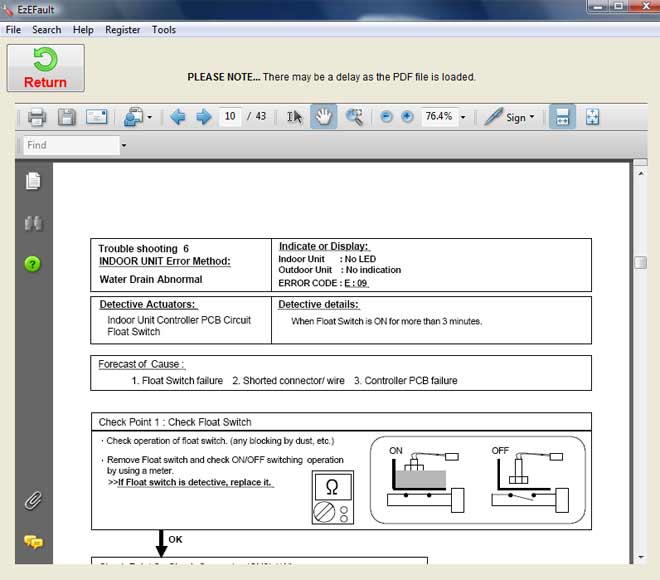
Task: Open the File menu
Action: 14,30
